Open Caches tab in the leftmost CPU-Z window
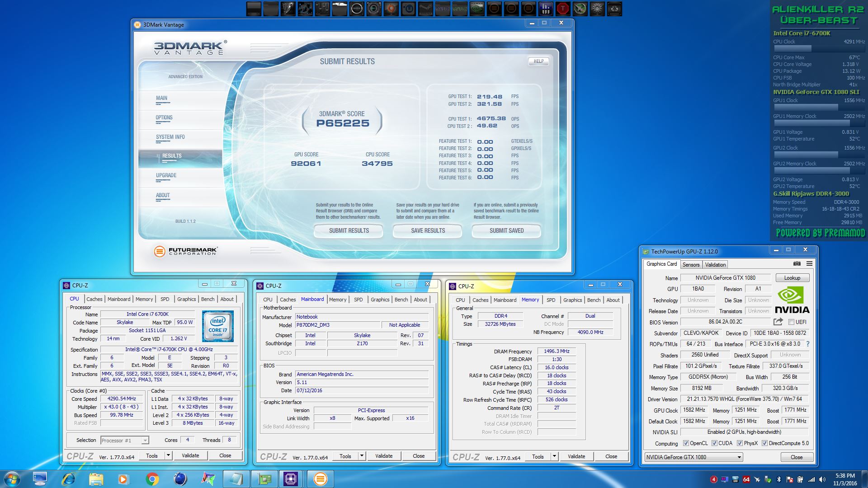 (x=94, y=299)
